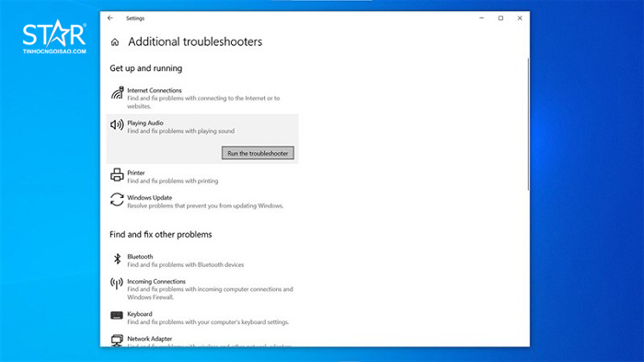Select the Bluetooth icon
The width and height of the screenshot is (644, 362).
117,259
